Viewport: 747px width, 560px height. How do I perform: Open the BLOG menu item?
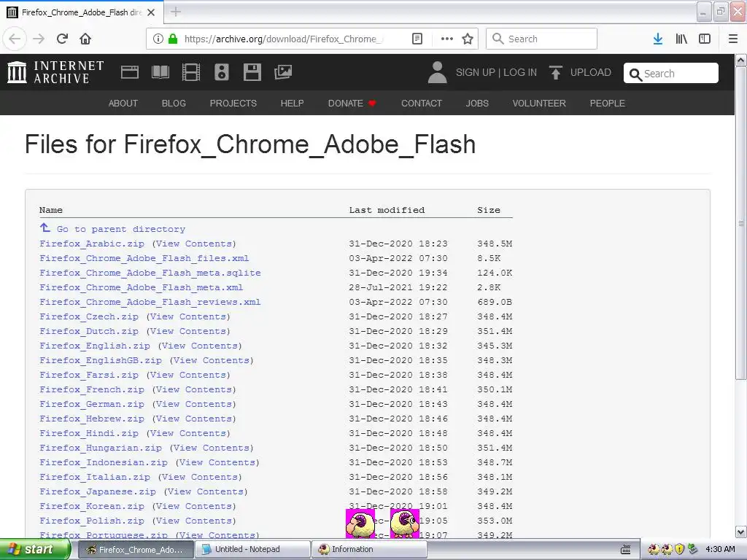pos(174,104)
